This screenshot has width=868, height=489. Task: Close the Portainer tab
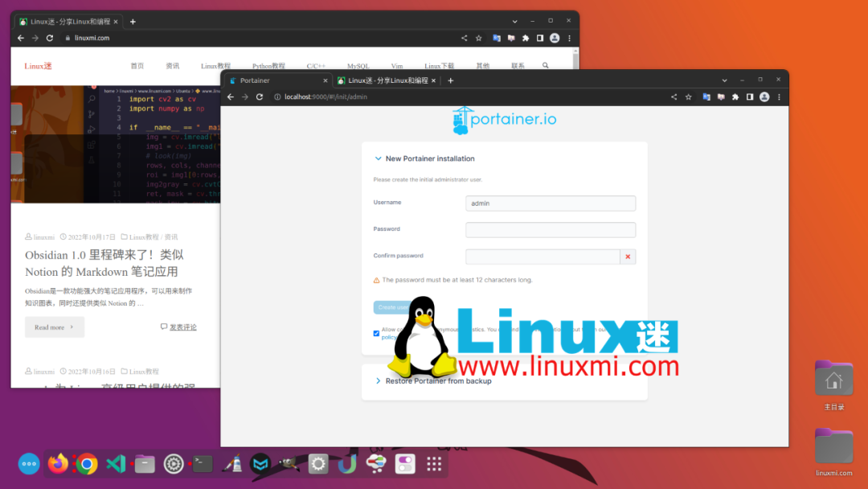325,80
